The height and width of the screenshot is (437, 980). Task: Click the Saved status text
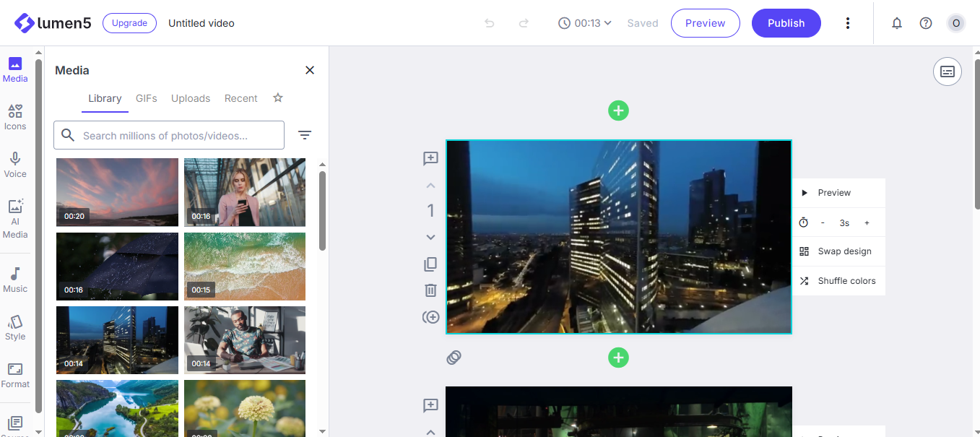[643, 23]
